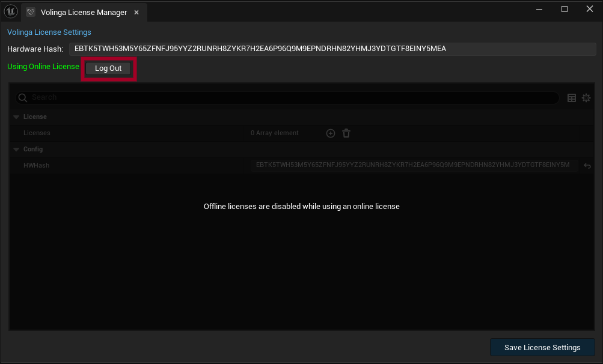The image size is (603, 364).
Task: Click the Hardware Hash text field at the top
Action: 332,49
